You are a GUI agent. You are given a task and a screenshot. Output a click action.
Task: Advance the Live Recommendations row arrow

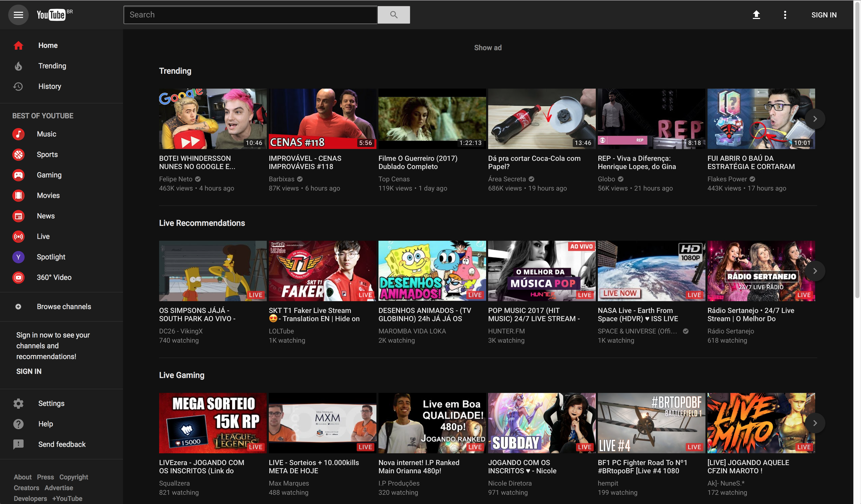click(x=815, y=271)
